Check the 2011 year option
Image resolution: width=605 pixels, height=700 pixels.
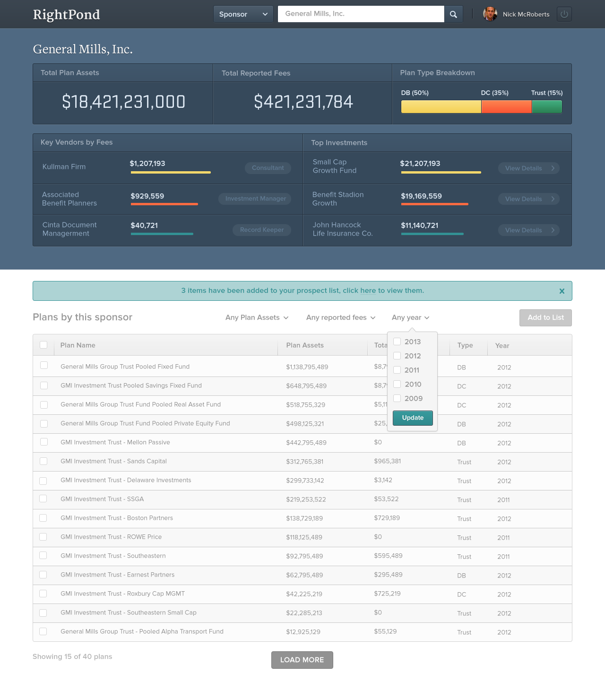click(x=397, y=370)
